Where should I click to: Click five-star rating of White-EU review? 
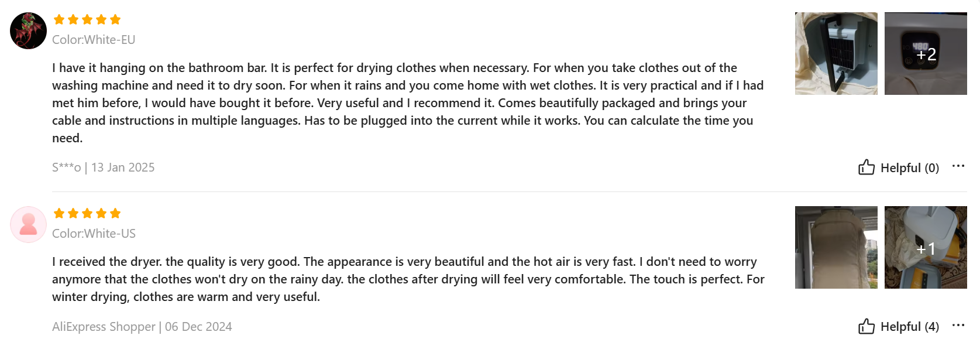[x=87, y=19]
